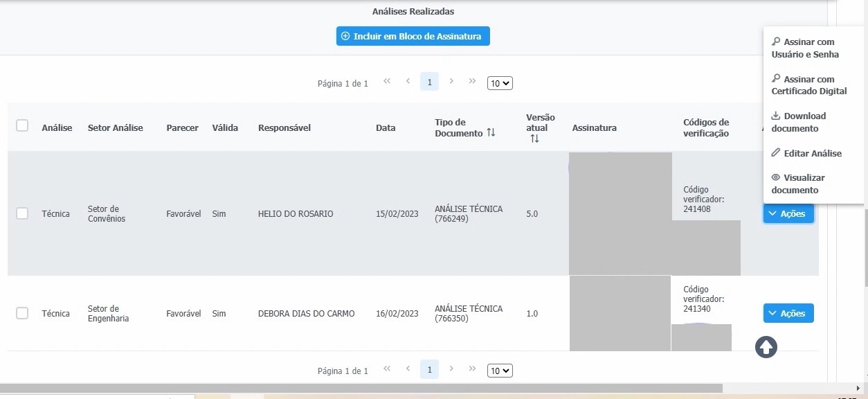
Task: Click the scroll-to-top arrow icon
Action: pyautogui.click(x=766, y=347)
